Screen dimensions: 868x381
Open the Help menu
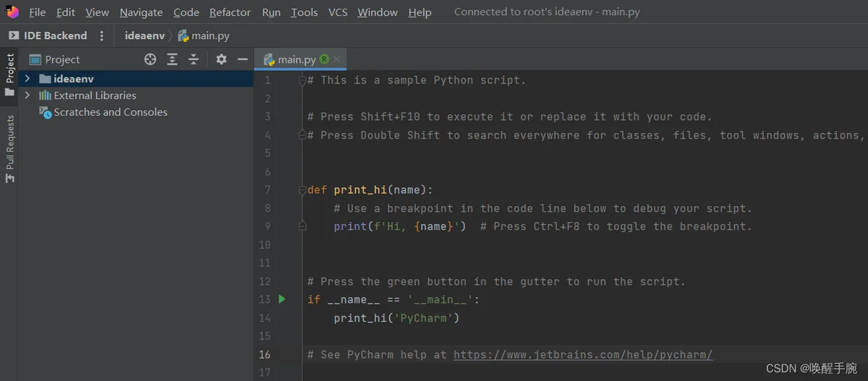[x=420, y=12]
